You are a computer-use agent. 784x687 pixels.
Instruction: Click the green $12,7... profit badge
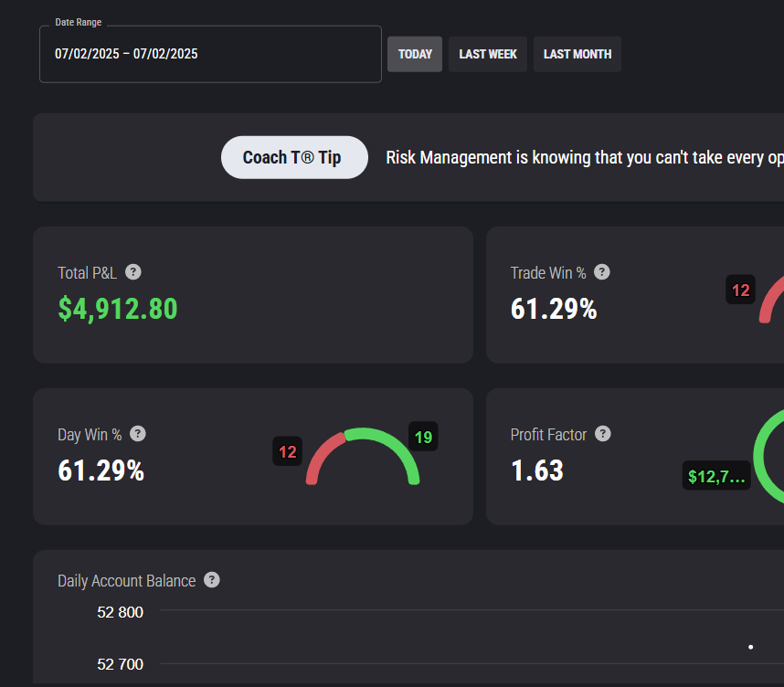(716, 475)
